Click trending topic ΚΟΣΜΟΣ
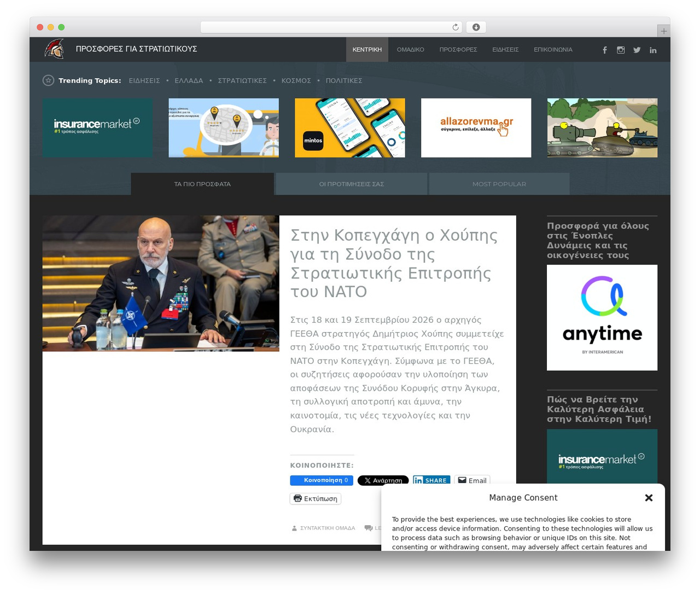Image resolution: width=700 pixels, height=593 pixels. (296, 80)
